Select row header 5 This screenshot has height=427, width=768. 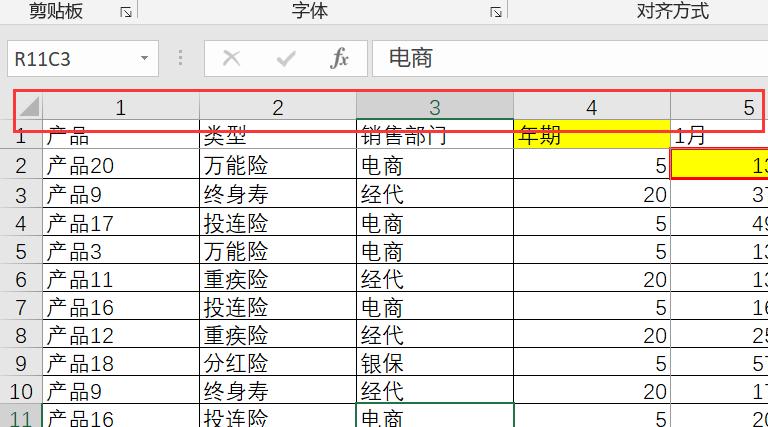point(21,251)
